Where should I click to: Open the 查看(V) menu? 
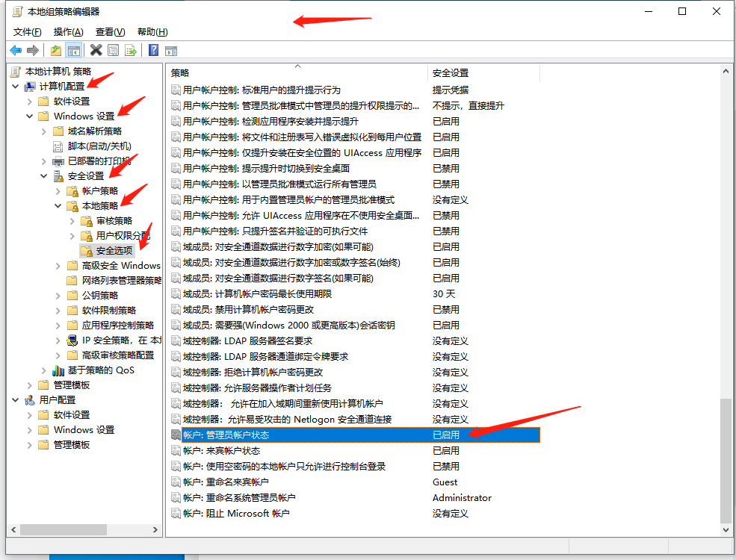(110, 31)
